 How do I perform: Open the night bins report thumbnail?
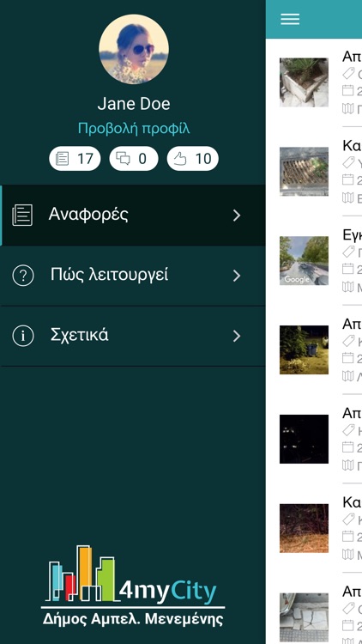point(304,349)
